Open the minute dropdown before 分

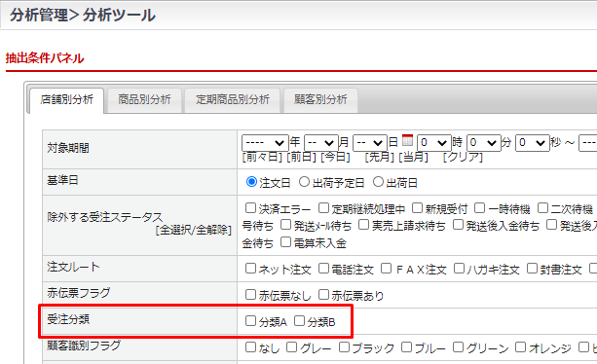483,143
